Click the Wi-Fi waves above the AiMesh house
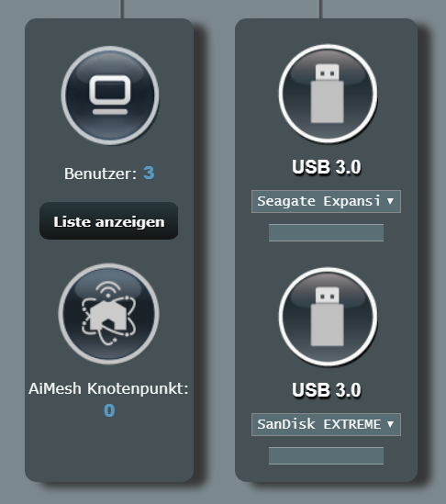446x504 pixels. click(108, 289)
